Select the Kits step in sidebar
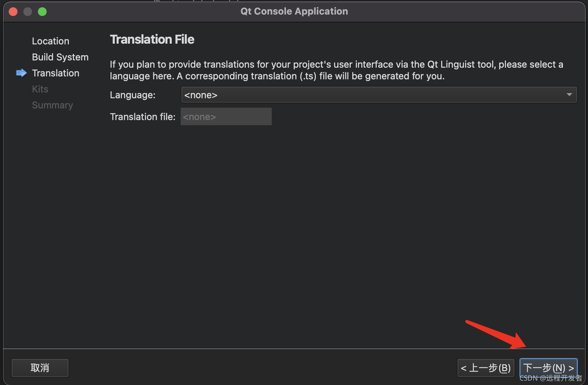Image resolution: width=588 pixels, height=385 pixels. 40,89
